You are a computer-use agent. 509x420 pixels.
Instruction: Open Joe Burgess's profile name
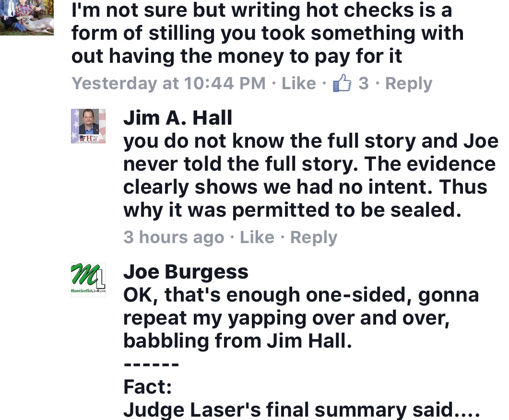point(186,272)
